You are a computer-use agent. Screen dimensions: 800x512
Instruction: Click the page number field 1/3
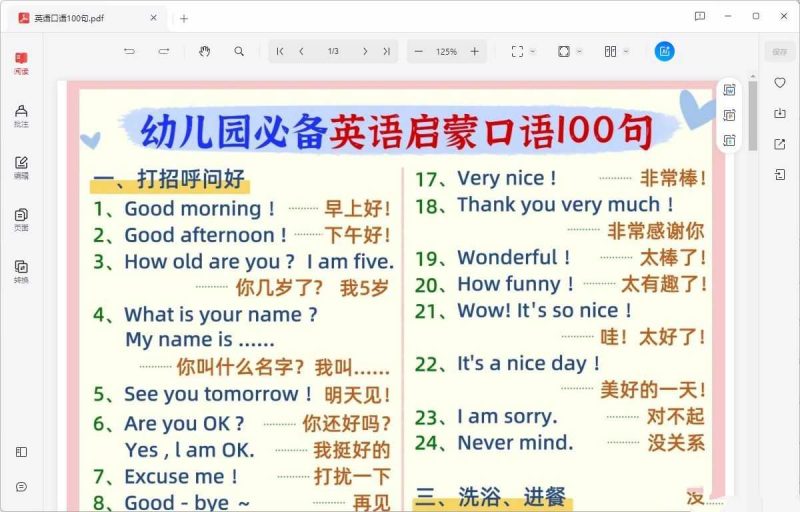pyautogui.click(x=333, y=51)
